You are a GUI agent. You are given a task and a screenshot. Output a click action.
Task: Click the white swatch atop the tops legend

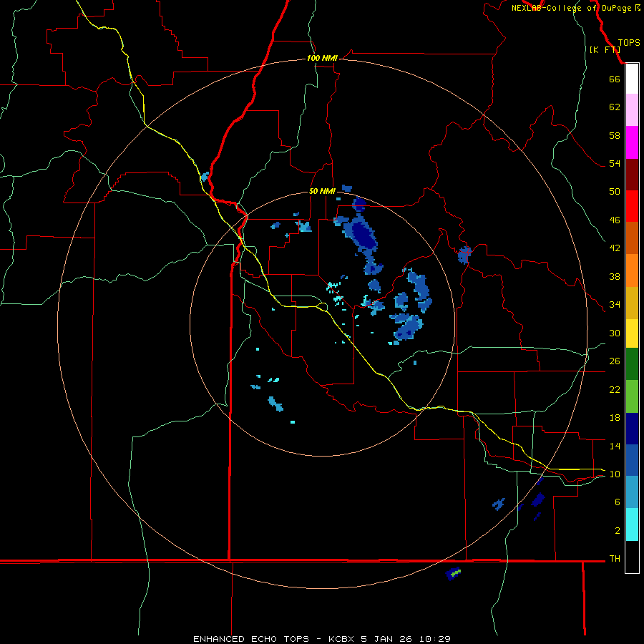632,79
